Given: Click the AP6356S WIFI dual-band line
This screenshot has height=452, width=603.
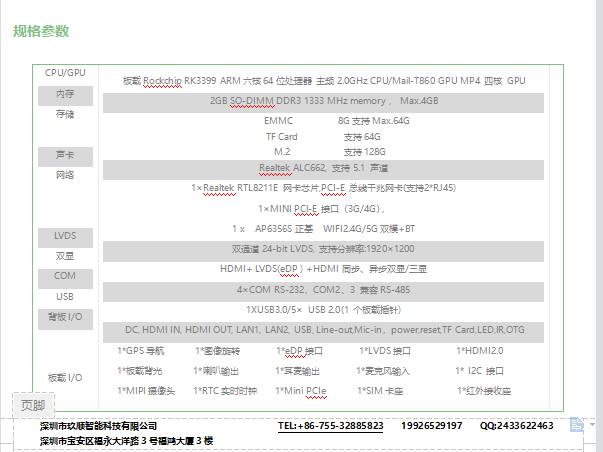Looking at the screenshot, I should [x=323, y=229].
